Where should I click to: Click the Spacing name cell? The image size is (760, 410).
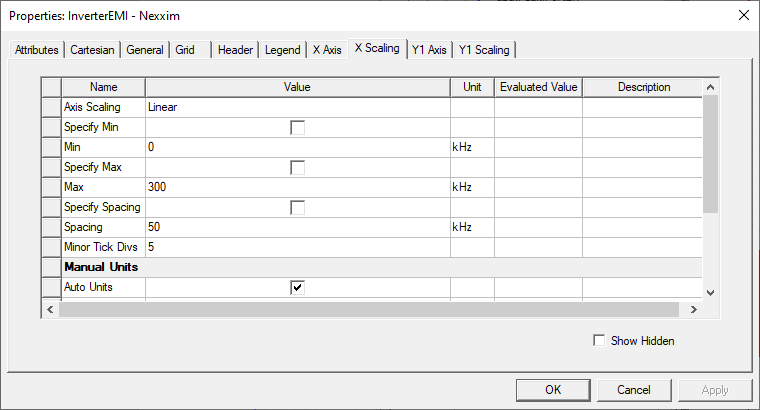pos(103,227)
